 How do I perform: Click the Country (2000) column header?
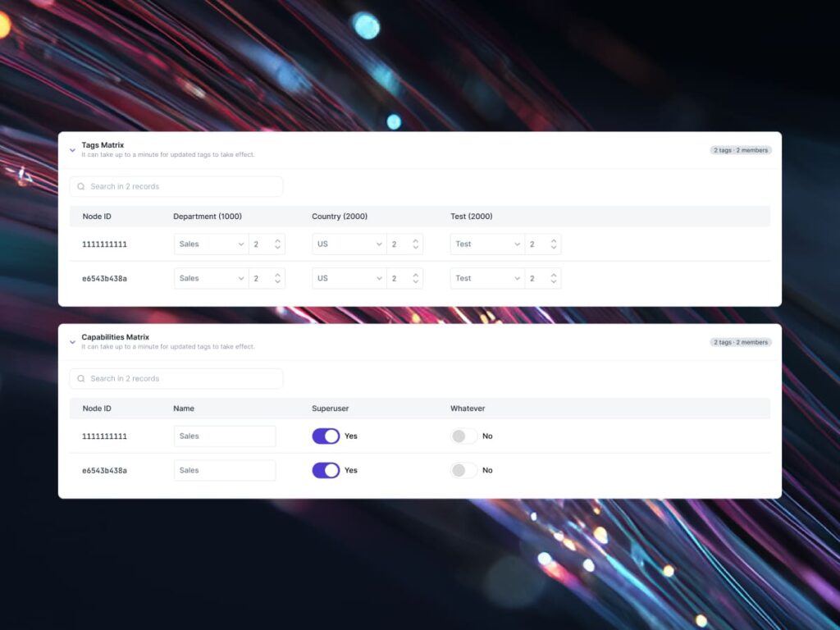340,217
